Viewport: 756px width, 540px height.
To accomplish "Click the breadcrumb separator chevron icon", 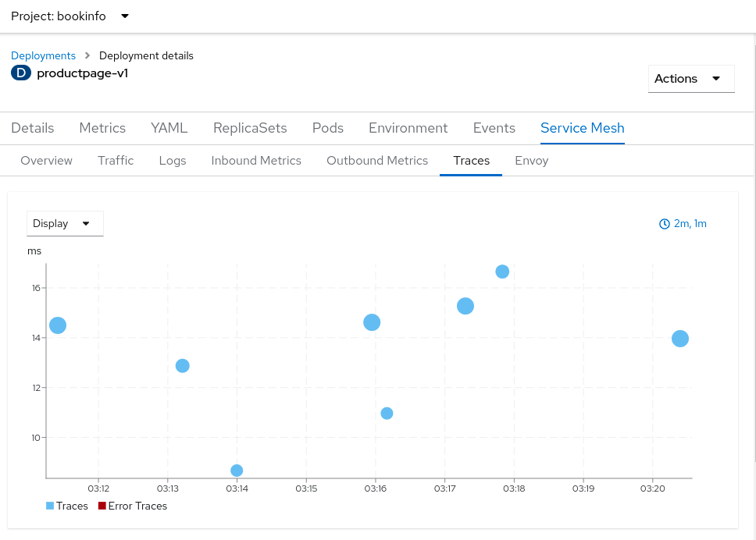I will 87,56.
